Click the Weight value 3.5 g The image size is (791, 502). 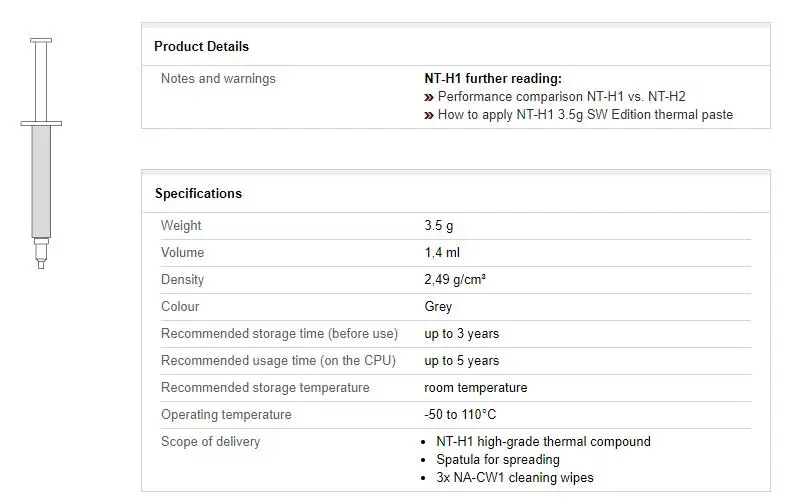click(x=438, y=226)
